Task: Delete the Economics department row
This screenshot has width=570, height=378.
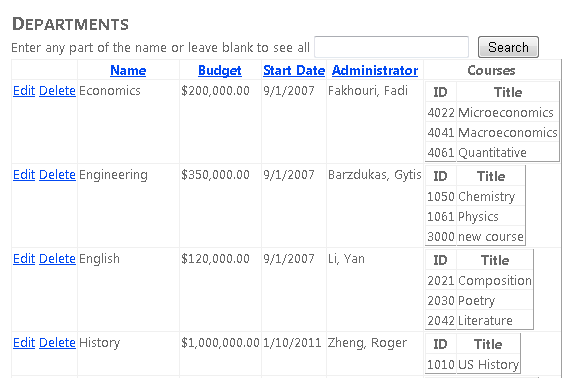Action: tap(57, 91)
